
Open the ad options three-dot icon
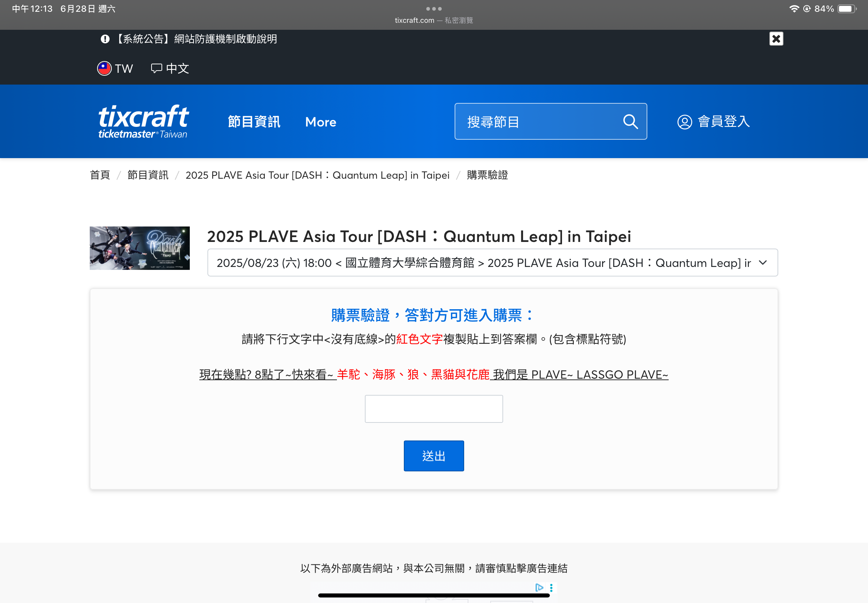[551, 588]
